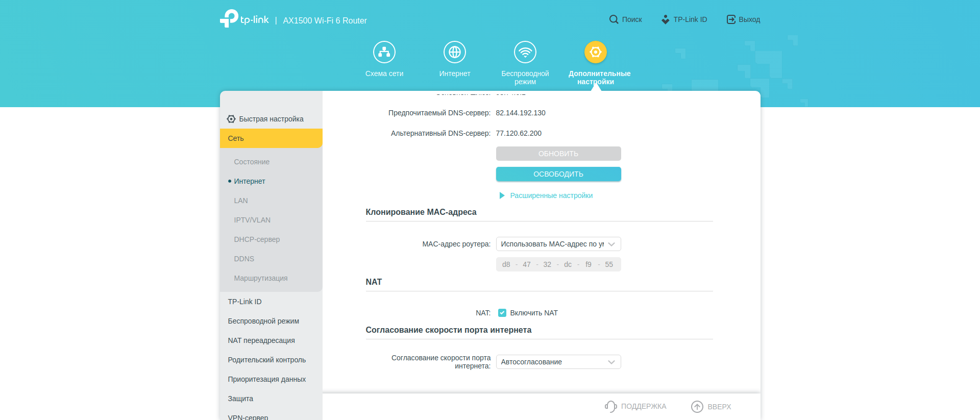This screenshot has height=420, width=980.
Task: Open Родительский контроль in sidebar
Action: click(x=266, y=360)
